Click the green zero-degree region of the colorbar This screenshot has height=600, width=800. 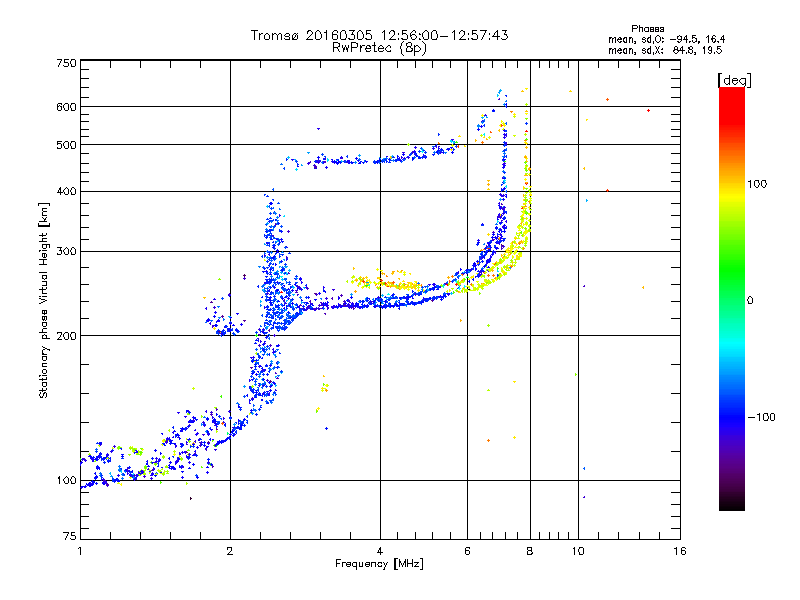click(732, 300)
